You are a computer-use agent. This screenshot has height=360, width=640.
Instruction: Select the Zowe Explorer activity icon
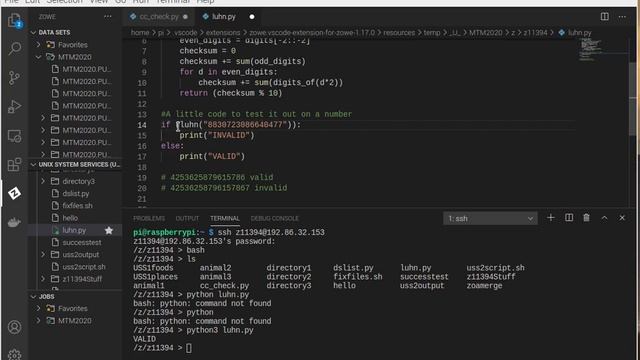click(15, 193)
